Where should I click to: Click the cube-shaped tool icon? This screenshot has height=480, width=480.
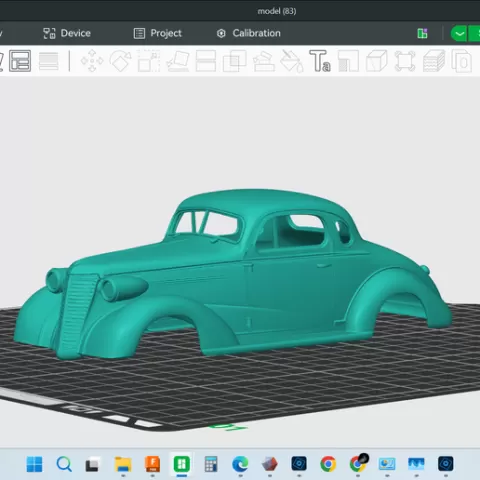coord(377,61)
